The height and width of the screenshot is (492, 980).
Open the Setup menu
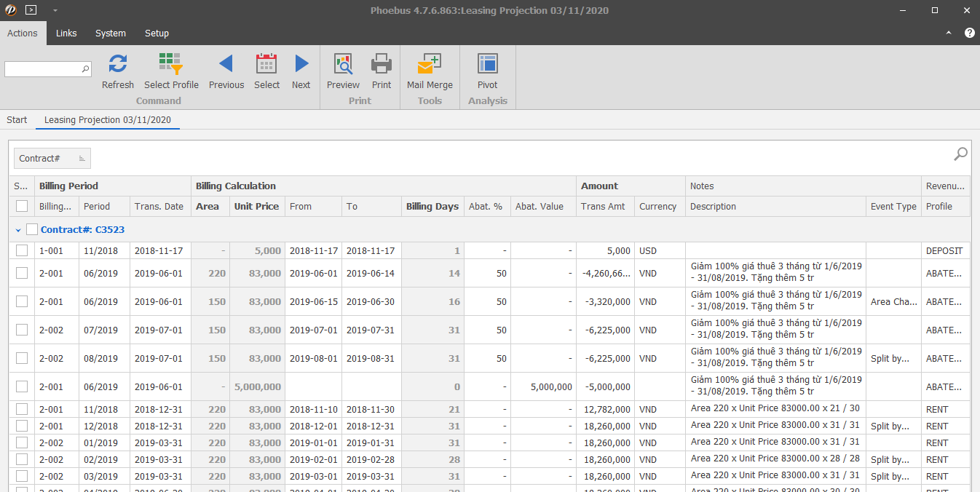point(157,33)
